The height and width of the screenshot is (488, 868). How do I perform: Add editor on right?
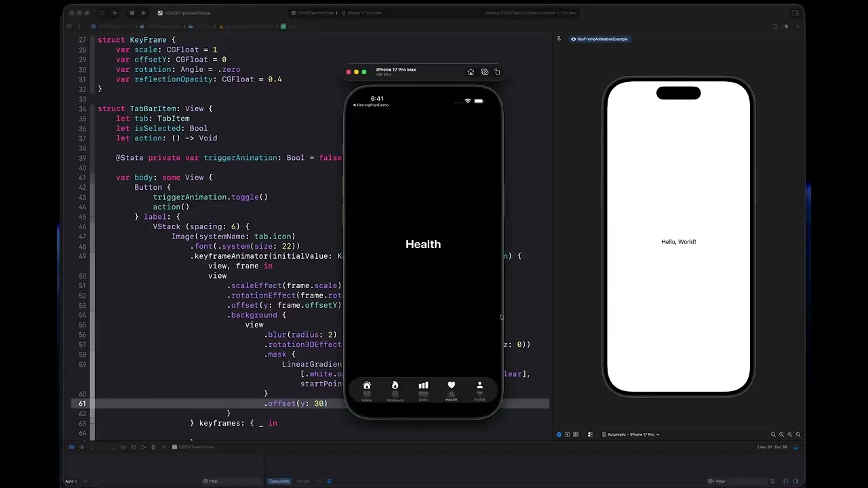click(x=797, y=26)
